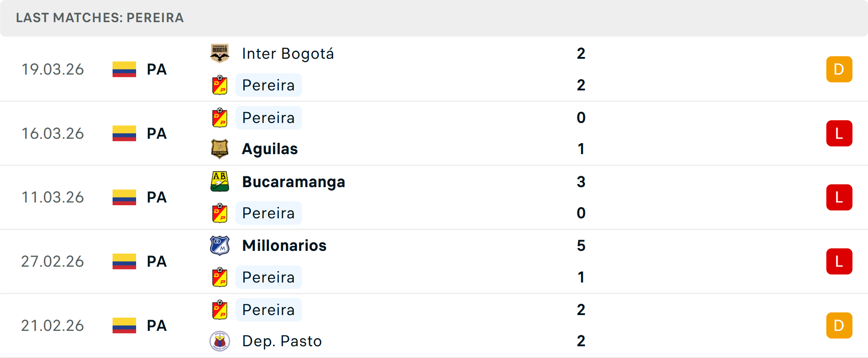This screenshot has width=868, height=358.
Task: Click the Aguilas team crest icon
Action: coord(220,149)
